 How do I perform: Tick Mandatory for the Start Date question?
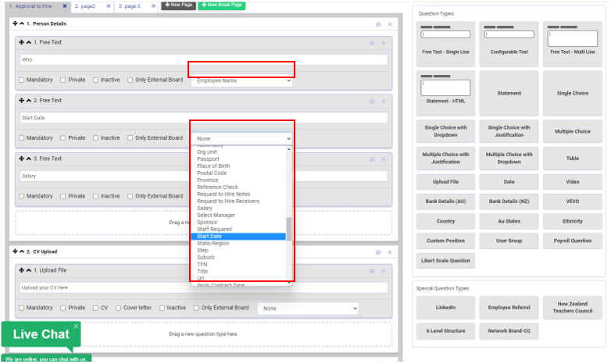pos(21,138)
